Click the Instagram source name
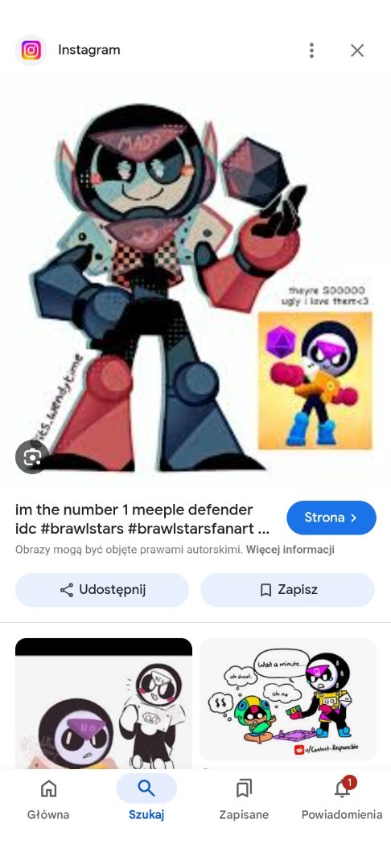Viewport: 391px width, 868px height. [89, 50]
